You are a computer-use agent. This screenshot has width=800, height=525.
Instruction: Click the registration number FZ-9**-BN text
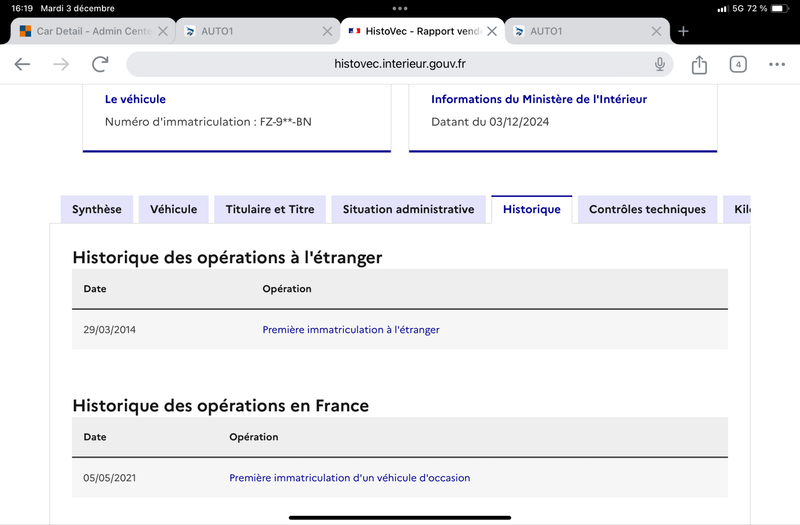point(286,122)
